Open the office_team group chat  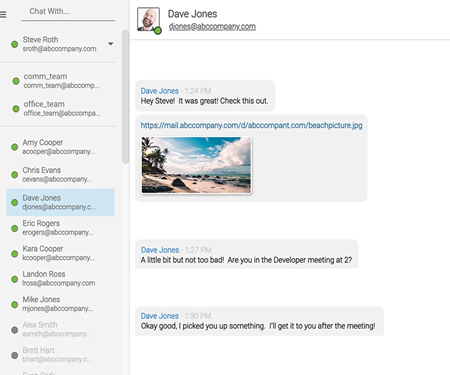pyautogui.click(x=60, y=109)
